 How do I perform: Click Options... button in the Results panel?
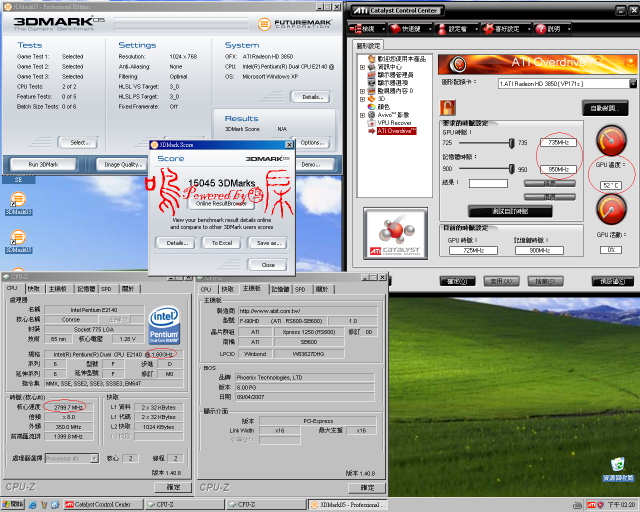click(313, 142)
